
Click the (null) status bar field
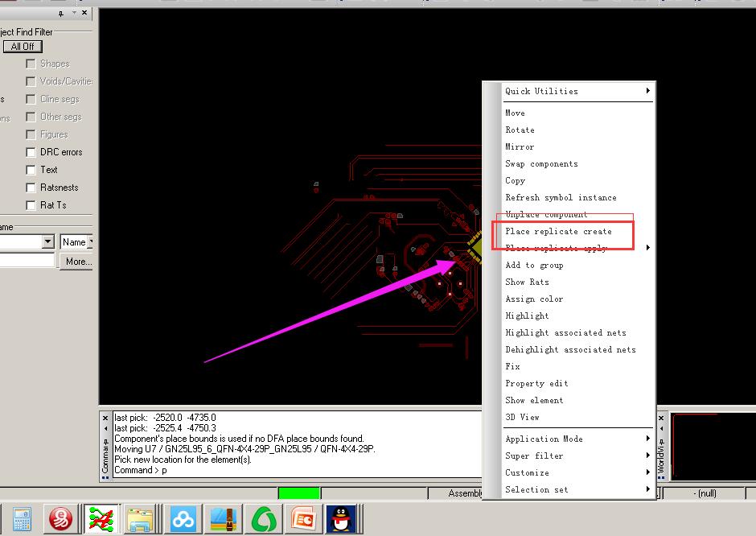(705, 493)
